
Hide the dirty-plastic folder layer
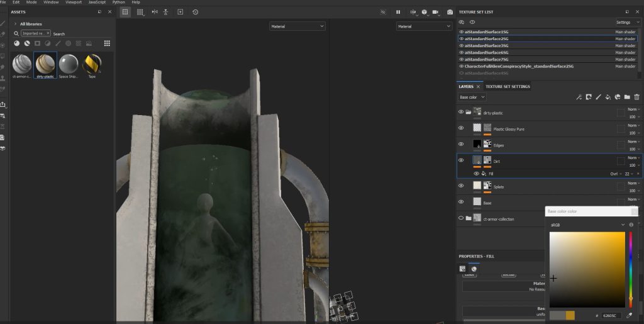pyautogui.click(x=461, y=112)
